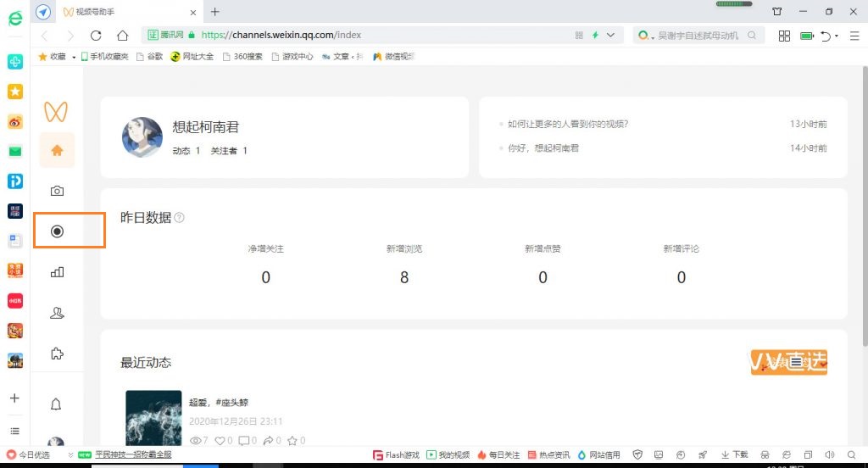Click the user profile icon in the sidebar

click(x=57, y=313)
